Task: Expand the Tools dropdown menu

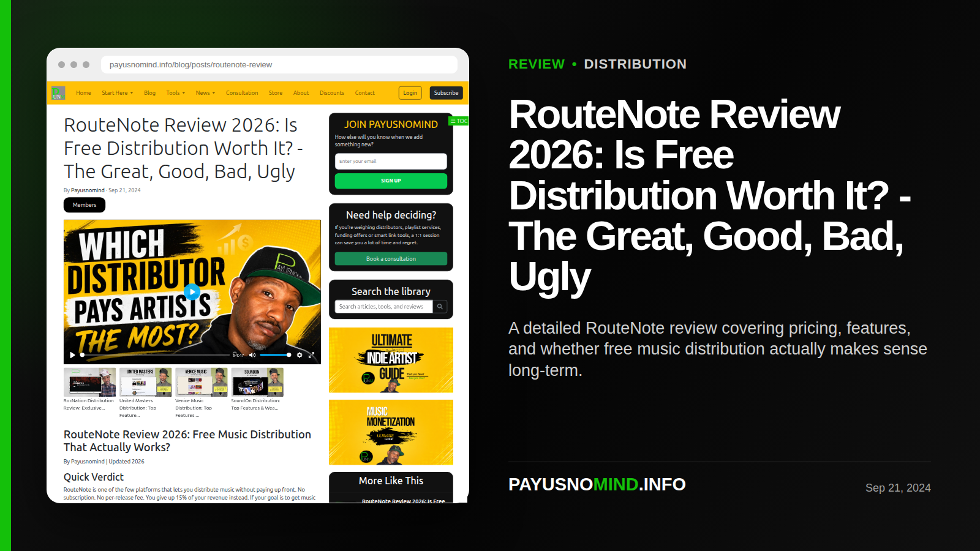Action: (x=175, y=93)
